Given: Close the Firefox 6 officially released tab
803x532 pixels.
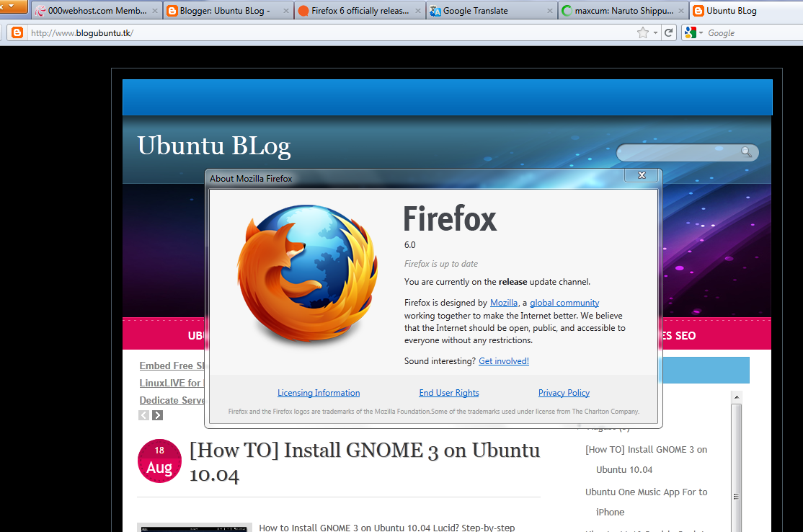Looking at the screenshot, I should tap(418, 11).
